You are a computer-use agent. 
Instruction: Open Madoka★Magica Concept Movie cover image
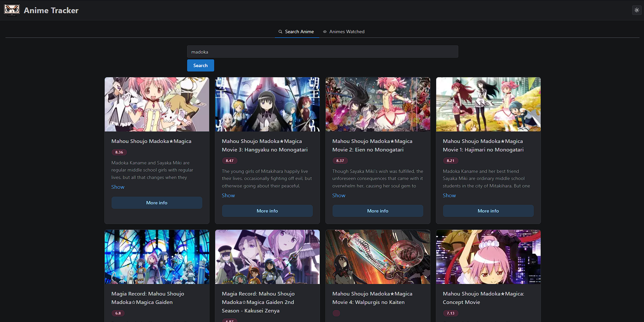click(x=488, y=257)
